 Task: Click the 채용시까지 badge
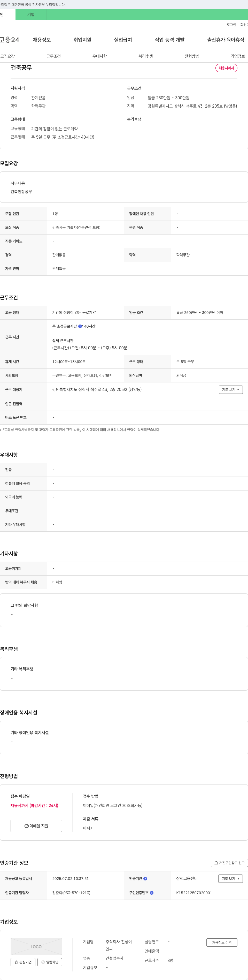point(226,68)
